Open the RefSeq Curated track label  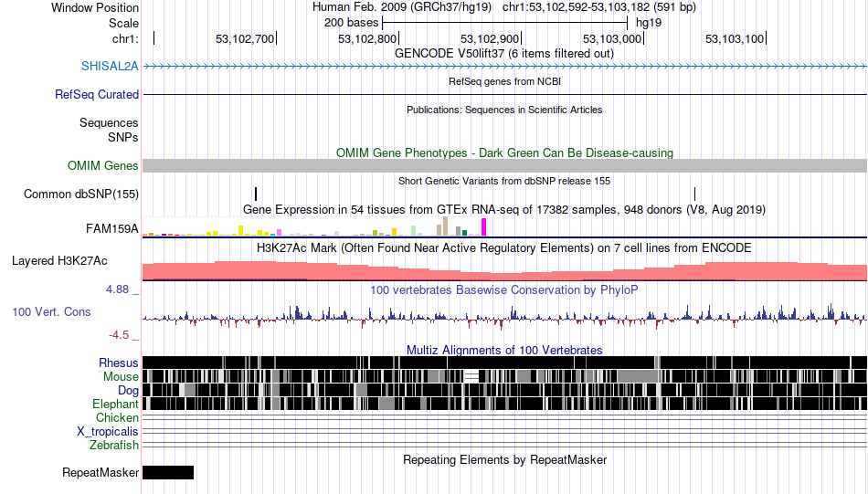(x=97, y=95)
